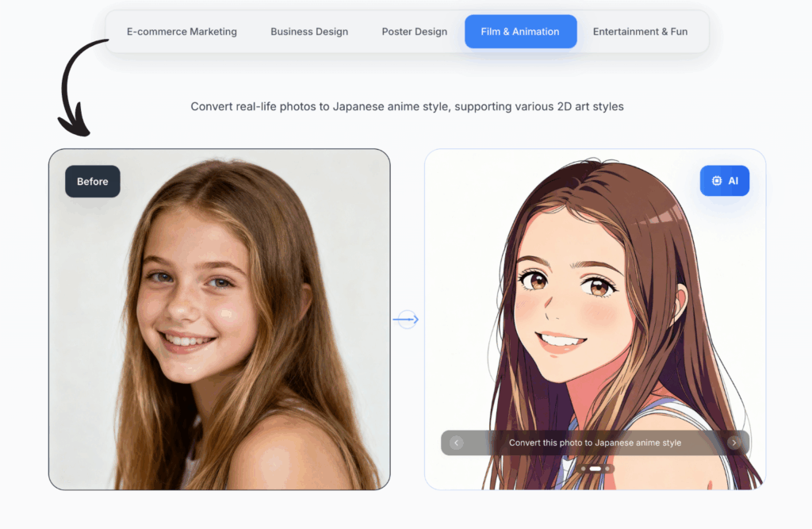Select the first carousel dot
Screen dimensions: 812x529
583,469
